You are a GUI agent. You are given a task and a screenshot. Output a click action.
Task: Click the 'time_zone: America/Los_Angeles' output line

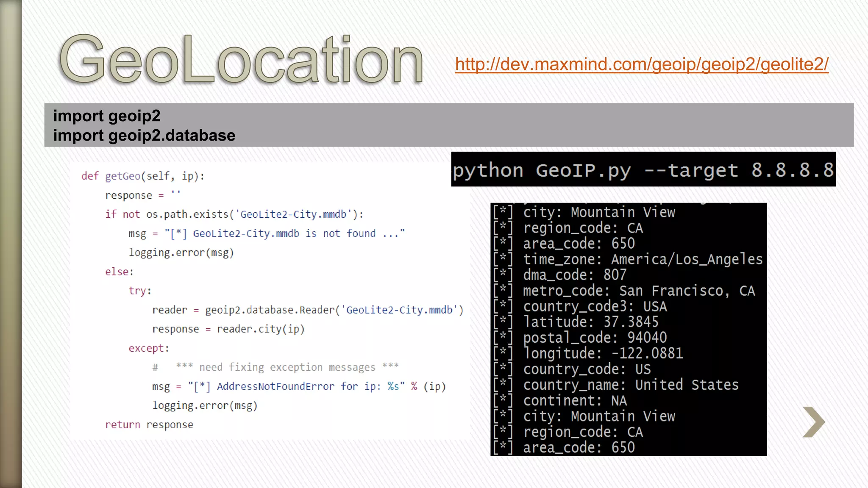tap(642, 259)
